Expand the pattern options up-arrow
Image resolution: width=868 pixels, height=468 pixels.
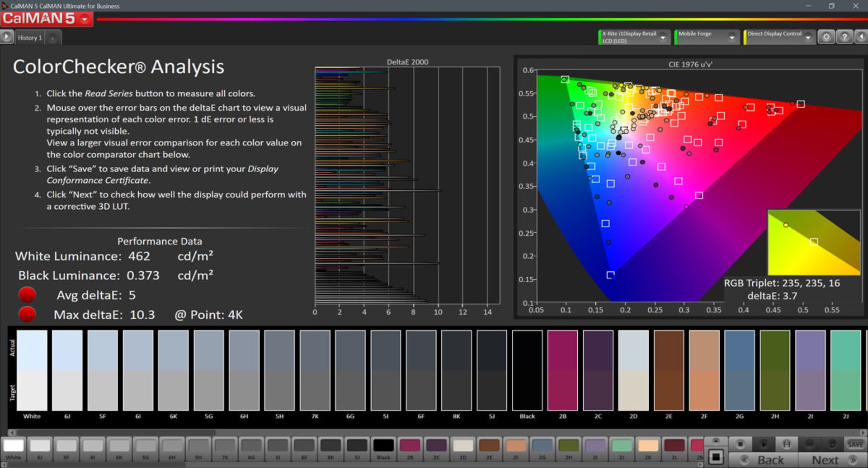click(x=716, y=441)
